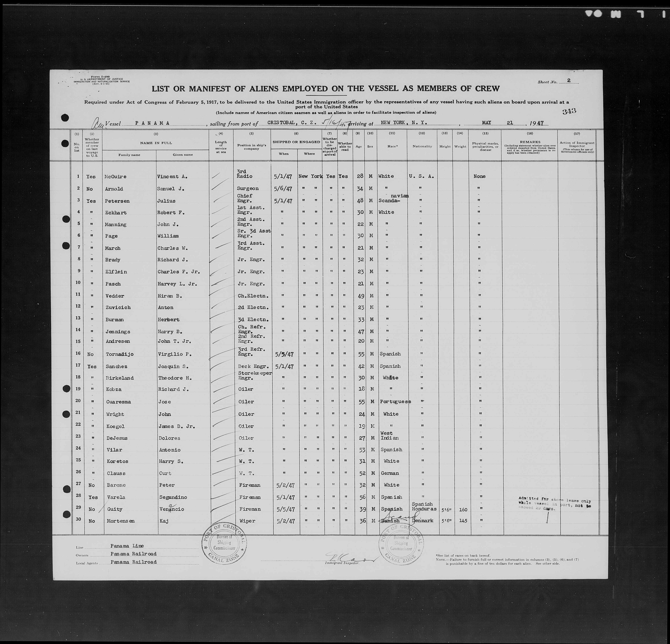Click the family name "McGuire"
The image size is (670, 644).
(x=116, y=177)
